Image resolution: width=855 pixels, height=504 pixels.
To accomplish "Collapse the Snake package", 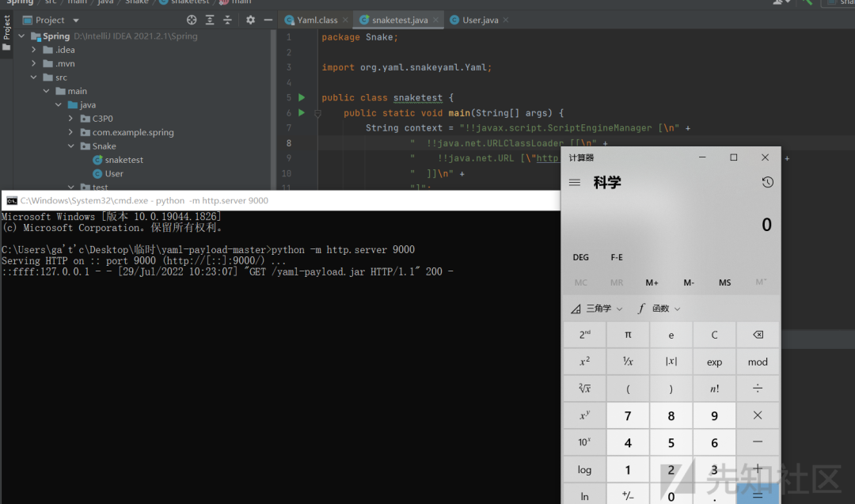I will pos(71,146).
